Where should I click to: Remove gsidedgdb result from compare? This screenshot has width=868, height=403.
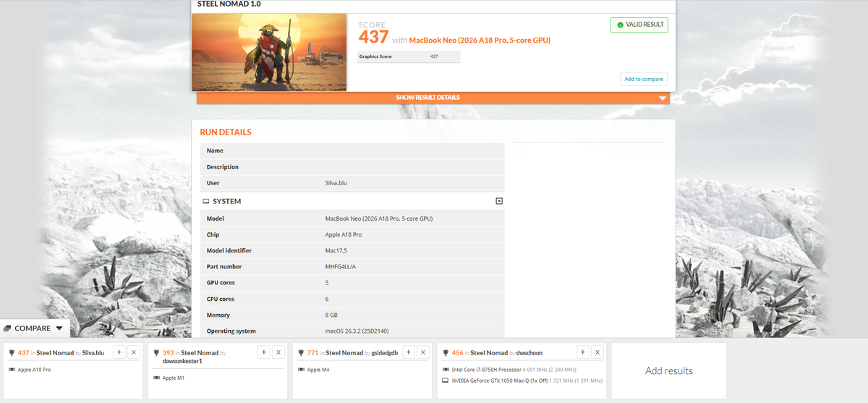pos(423,352)
